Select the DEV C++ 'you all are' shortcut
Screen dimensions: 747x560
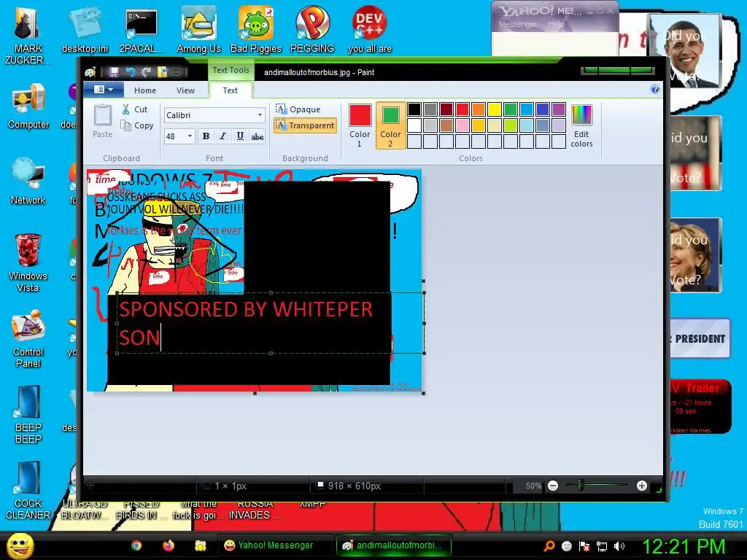370,30
